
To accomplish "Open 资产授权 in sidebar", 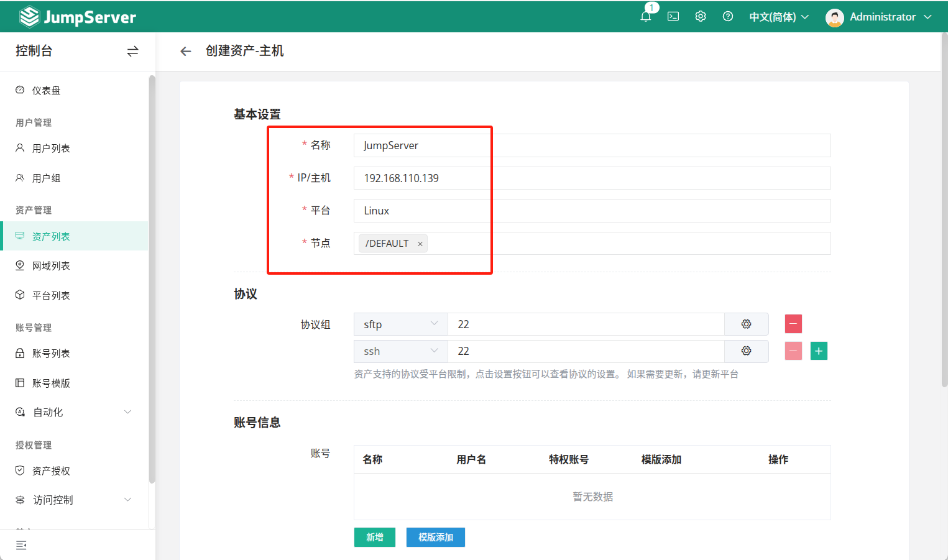I will (75, 470).
